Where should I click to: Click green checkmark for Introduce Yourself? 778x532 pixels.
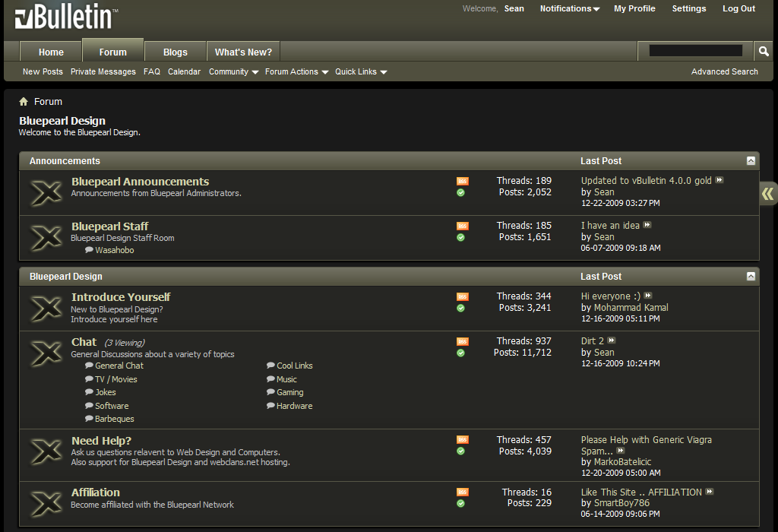pos(461,309)
